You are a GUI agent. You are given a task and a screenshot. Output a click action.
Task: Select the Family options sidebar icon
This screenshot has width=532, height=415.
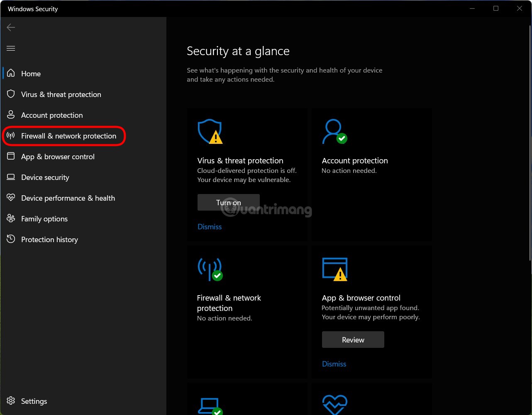pyautogui.click(x=11, y=218)
